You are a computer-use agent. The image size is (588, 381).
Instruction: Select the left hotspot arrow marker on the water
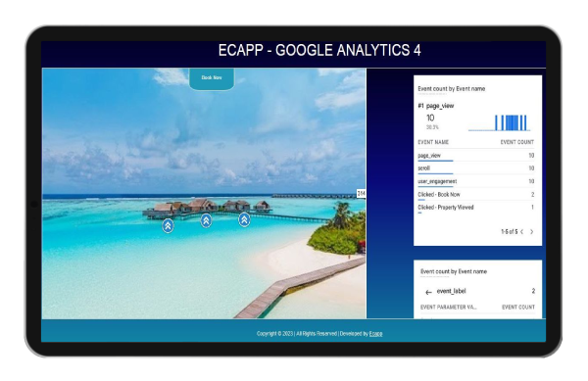(x=168, y=225)
